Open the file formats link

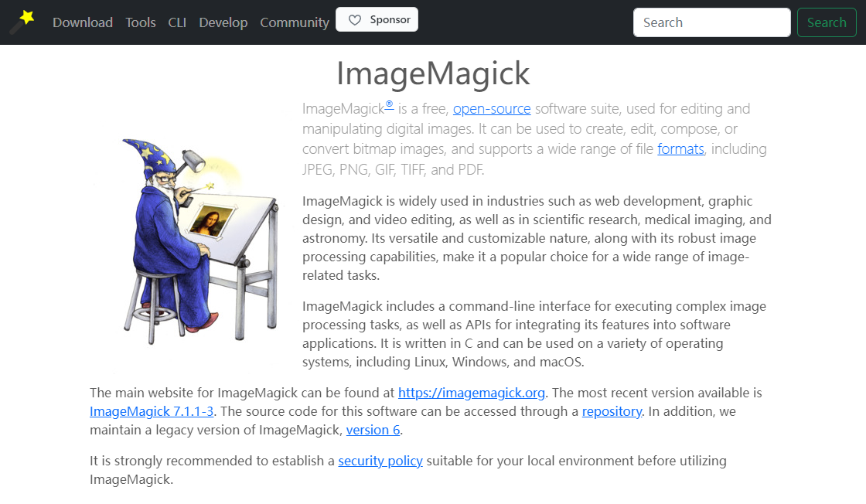(680, 149)
